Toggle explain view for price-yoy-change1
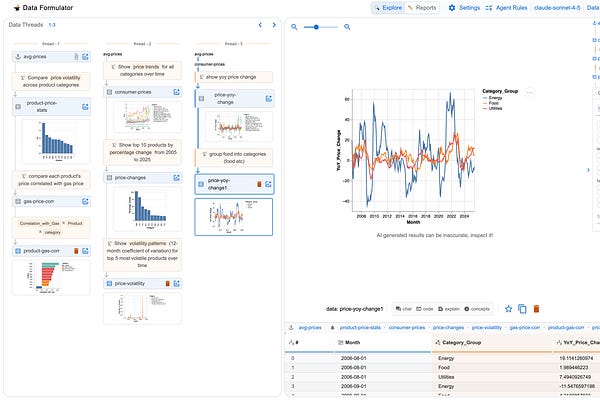Screen dimensions: 600x400 (x=448, y=309)
